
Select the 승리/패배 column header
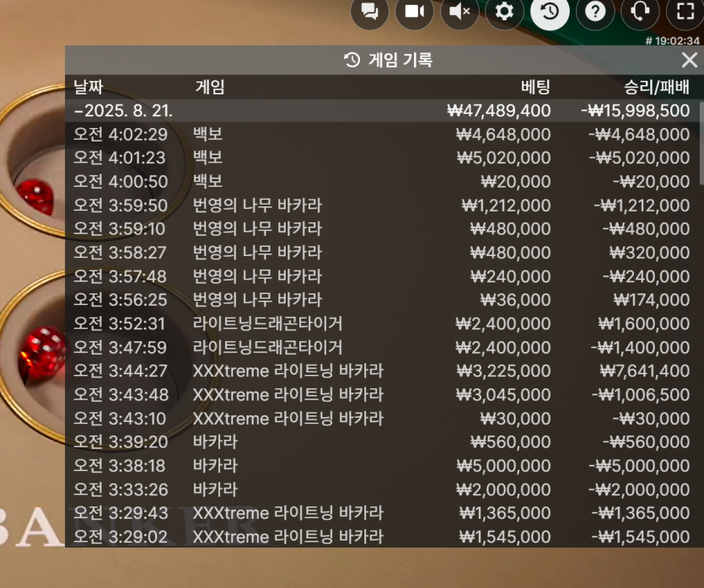coord(656,86)
